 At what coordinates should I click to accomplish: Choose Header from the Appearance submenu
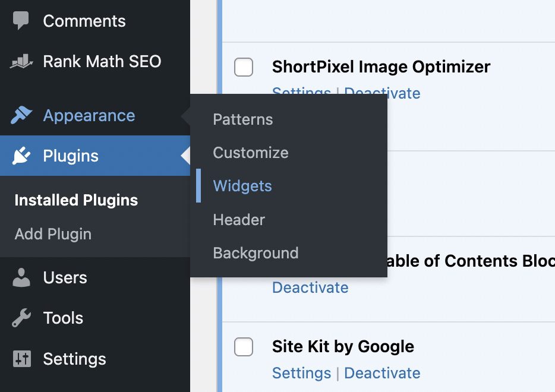(238, 220)
